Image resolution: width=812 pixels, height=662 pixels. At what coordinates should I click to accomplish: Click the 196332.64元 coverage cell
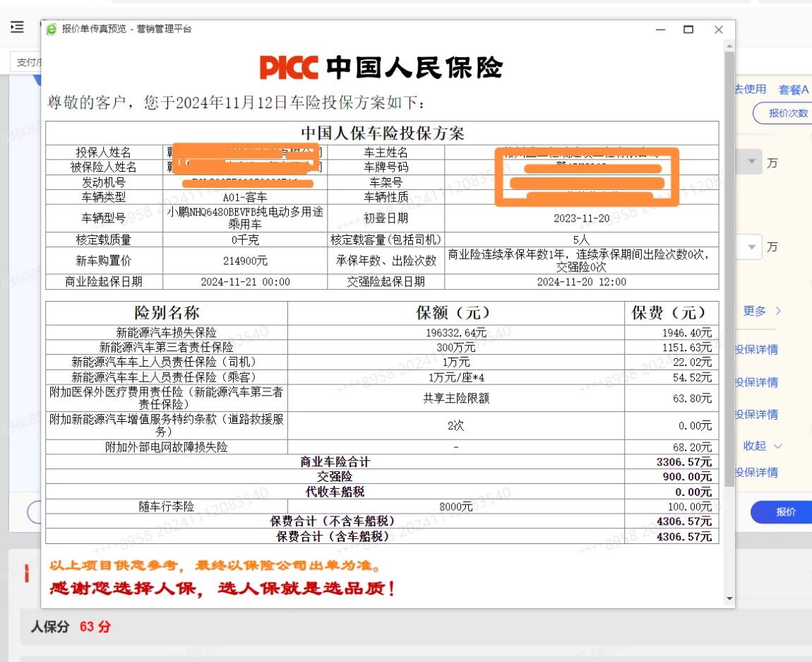pos(455,333)
